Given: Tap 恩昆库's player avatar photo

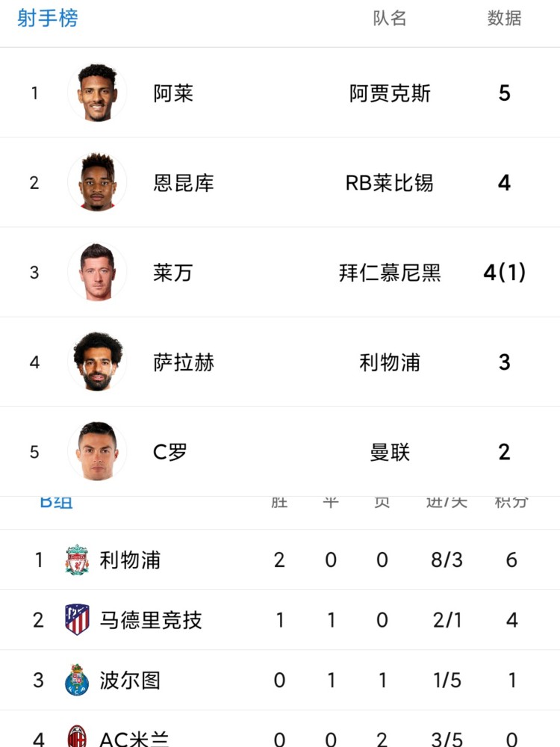Looking at the screenshot, I should coord(97,182).
